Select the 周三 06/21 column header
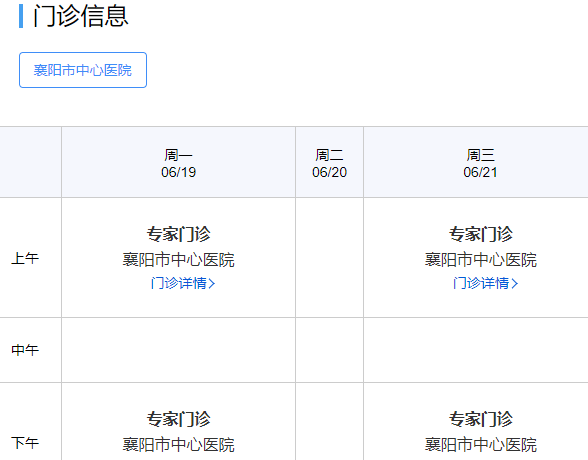The image size is (588, 460). tap(480, 163)
